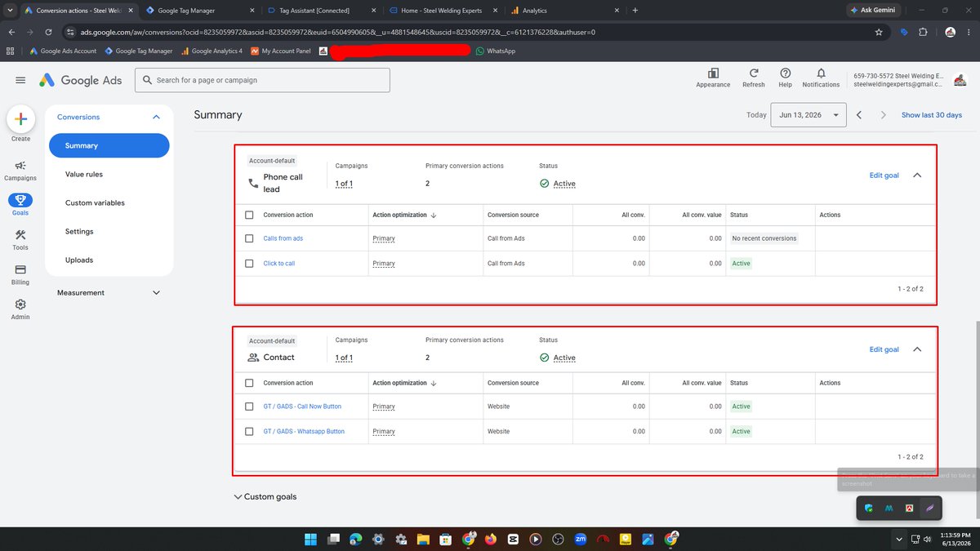Select all rows in Contact table
This screenshot has width=980, height=551.
[249, 383]
